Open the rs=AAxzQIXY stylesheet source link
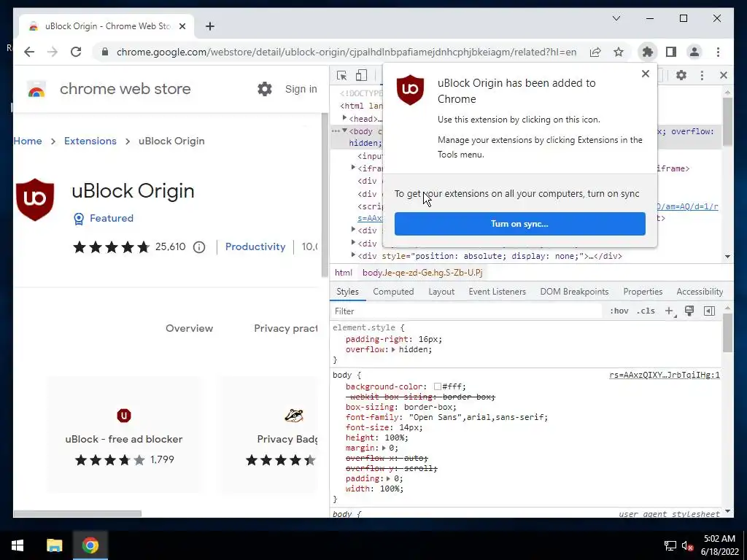 tap(665, 376)
